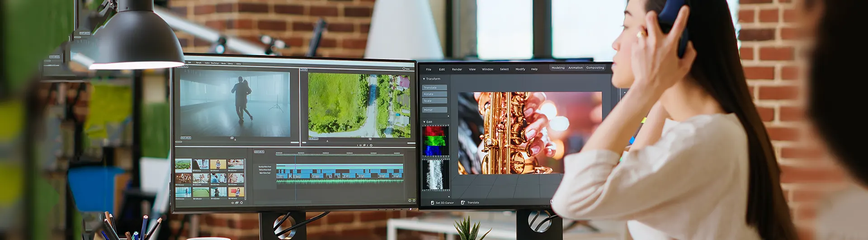This screenshot has height=240, width=868.
Task: Select the white waveform scope thumbnail
Action: pyautogui.click(x=436, y=175)
